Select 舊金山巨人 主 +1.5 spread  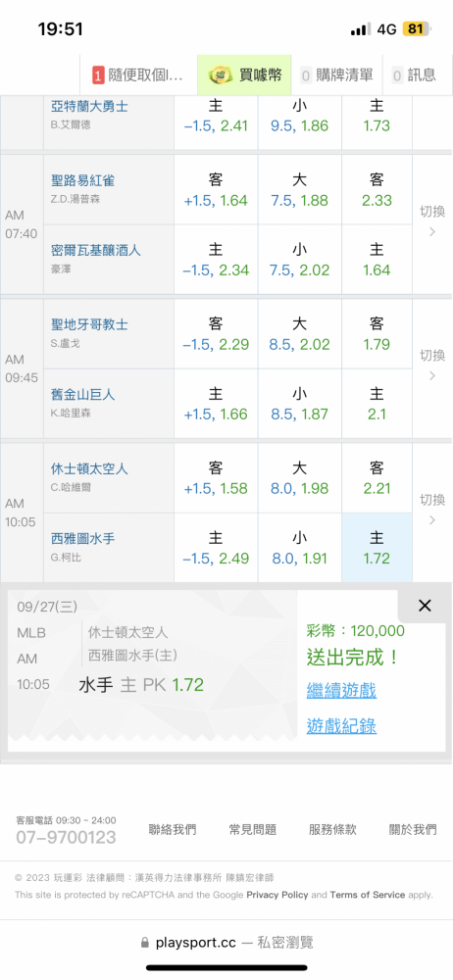[216, 404]
